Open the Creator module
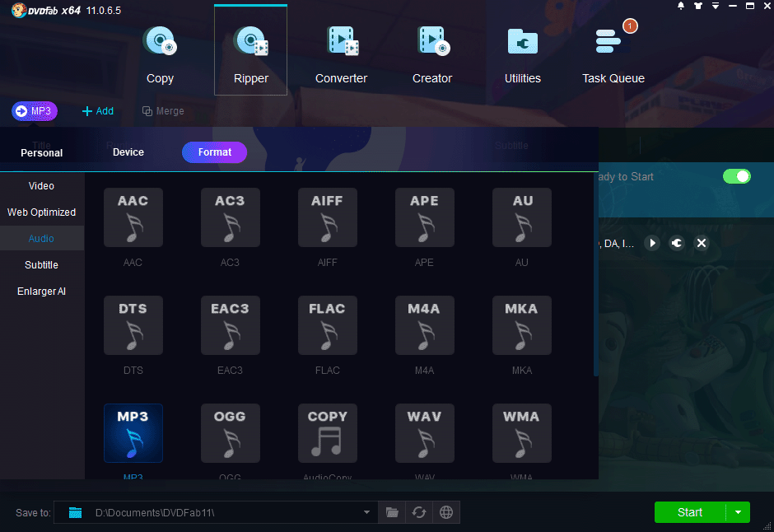 click(432, 54)
